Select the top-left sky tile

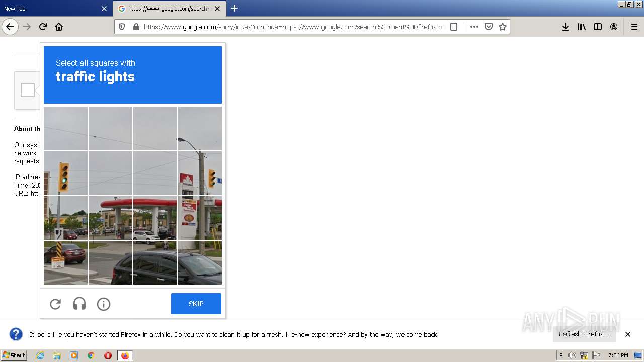[66, 128]
